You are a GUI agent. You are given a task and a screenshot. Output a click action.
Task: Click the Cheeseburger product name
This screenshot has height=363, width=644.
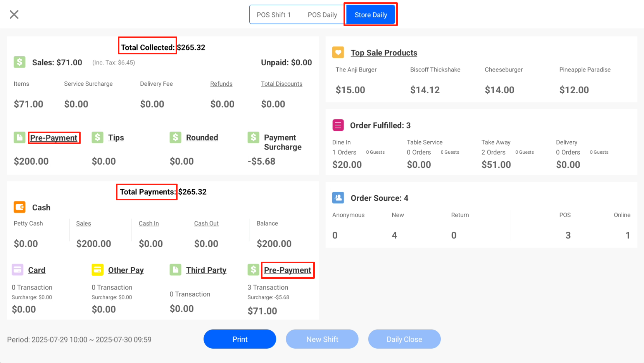click(x=504, y=69)
